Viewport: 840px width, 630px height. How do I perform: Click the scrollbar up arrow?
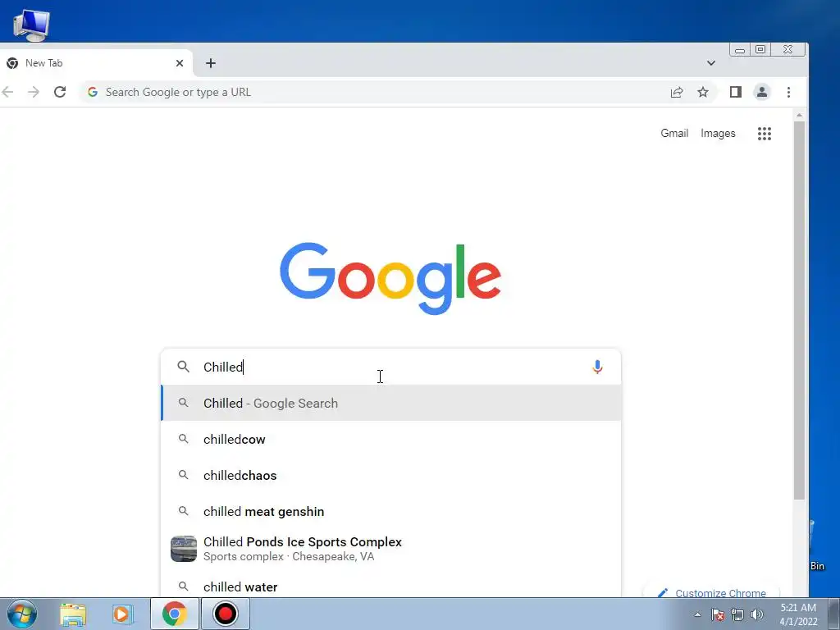(x=799, y=115)
